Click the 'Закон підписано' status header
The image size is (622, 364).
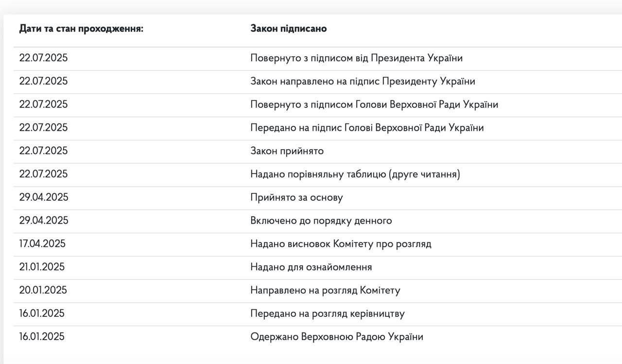coord(289,29)
